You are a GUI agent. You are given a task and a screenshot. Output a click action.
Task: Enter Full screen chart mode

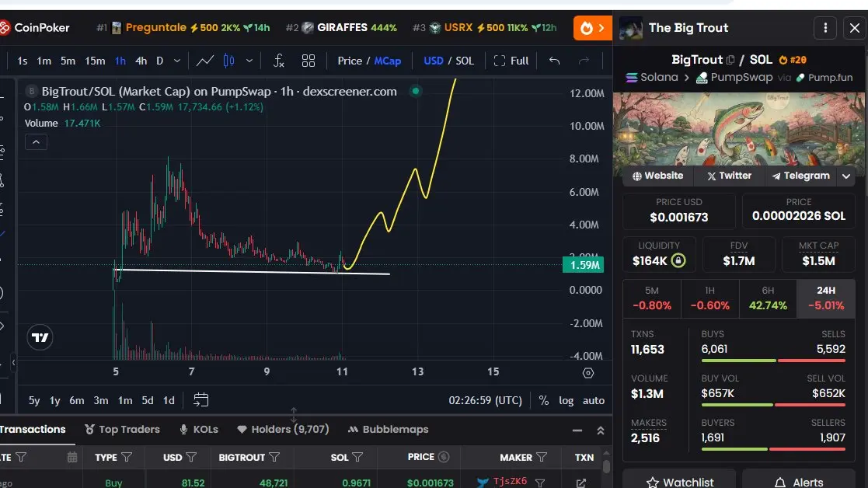[511, 61]
